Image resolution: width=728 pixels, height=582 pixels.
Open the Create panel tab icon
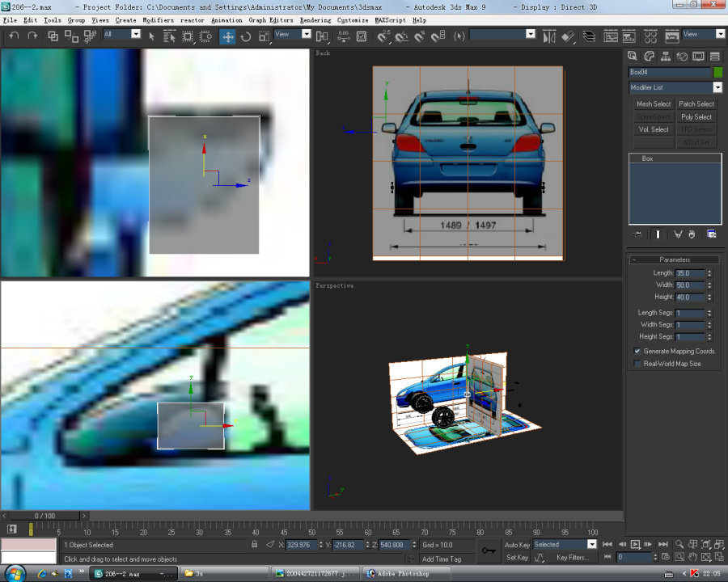(x=633, y=56)
